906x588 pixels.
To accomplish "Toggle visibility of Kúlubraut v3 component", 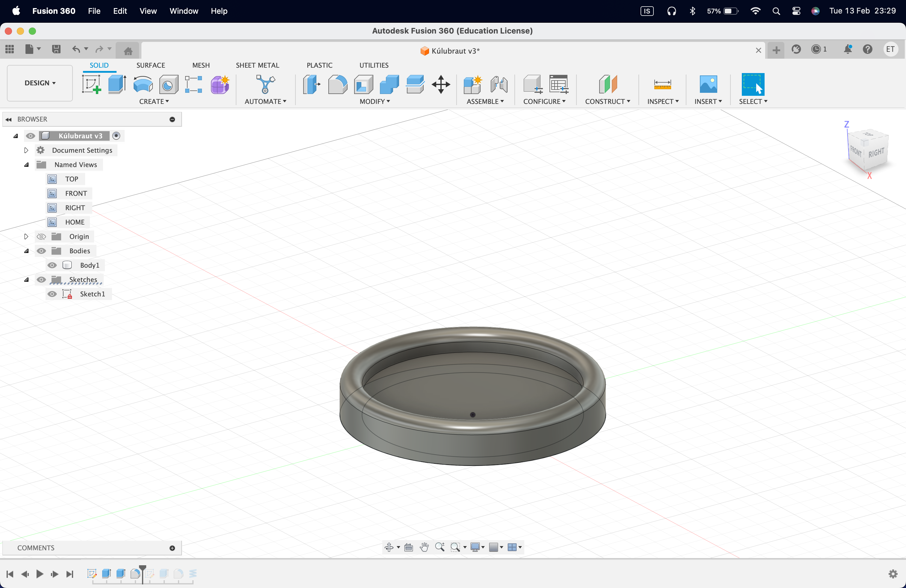I will (x=31, y=136).
